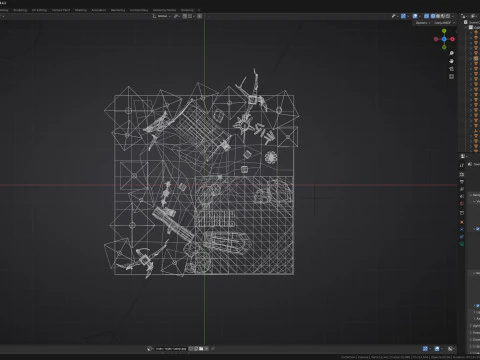Open the orange Object properties tab
Screen dimensions: 480x360
tap(462, 222)
